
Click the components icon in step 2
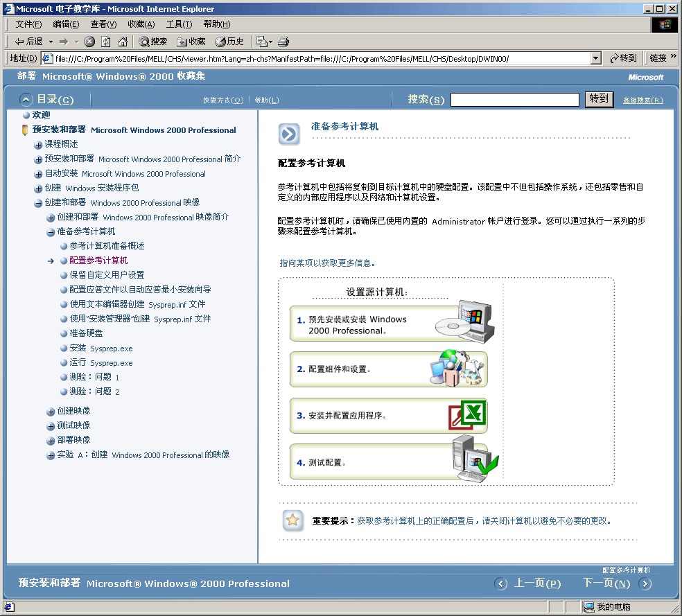(x=457, y=368)
